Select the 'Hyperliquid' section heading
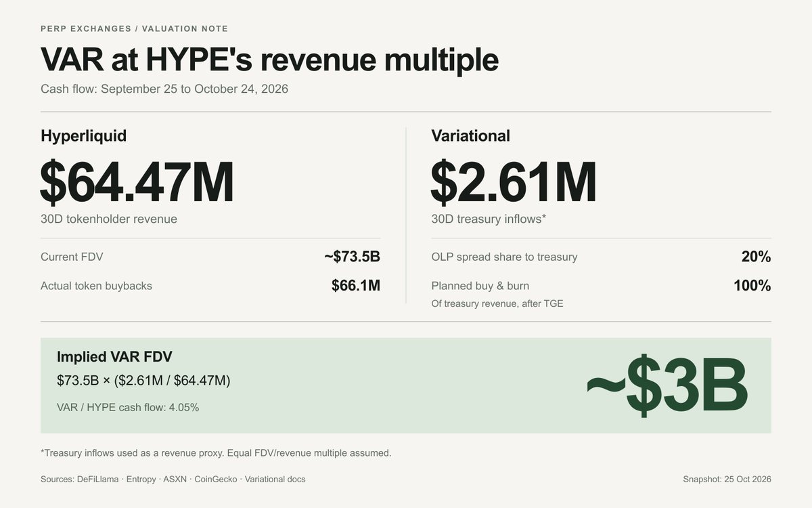This screenshot has width=812, height=508. click(x=83, y=136)
